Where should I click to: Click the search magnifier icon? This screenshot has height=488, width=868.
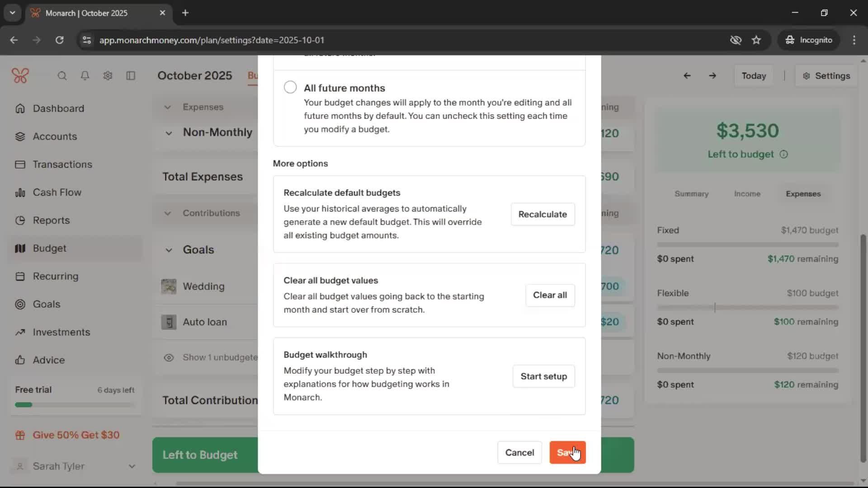click(x=62, y=76)
